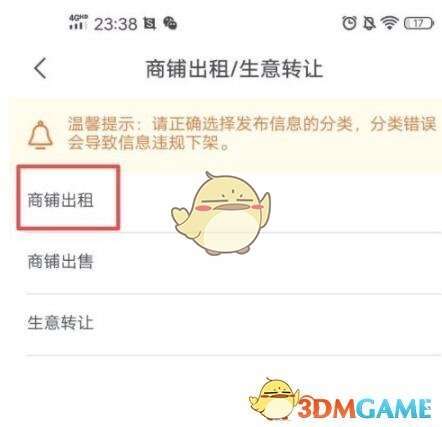Tap the 3DMGAME watermark logo
Screen dimensions: 442x427
coord(364,408)
